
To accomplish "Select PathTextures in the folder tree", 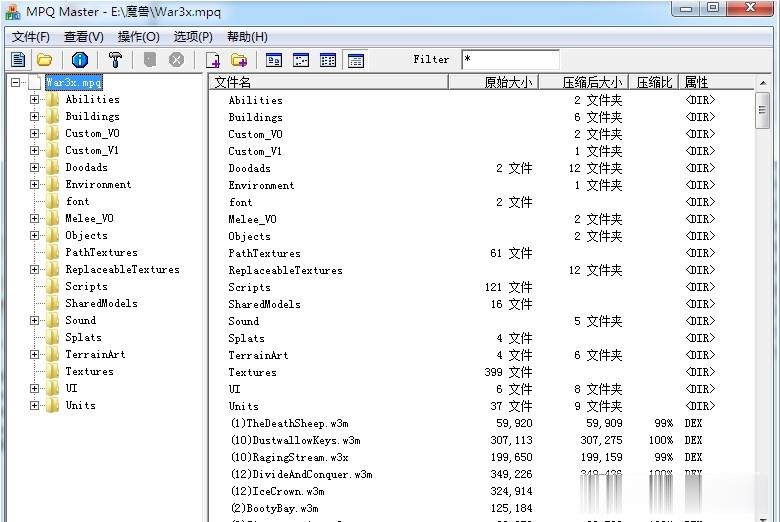I will click(101, 253).
